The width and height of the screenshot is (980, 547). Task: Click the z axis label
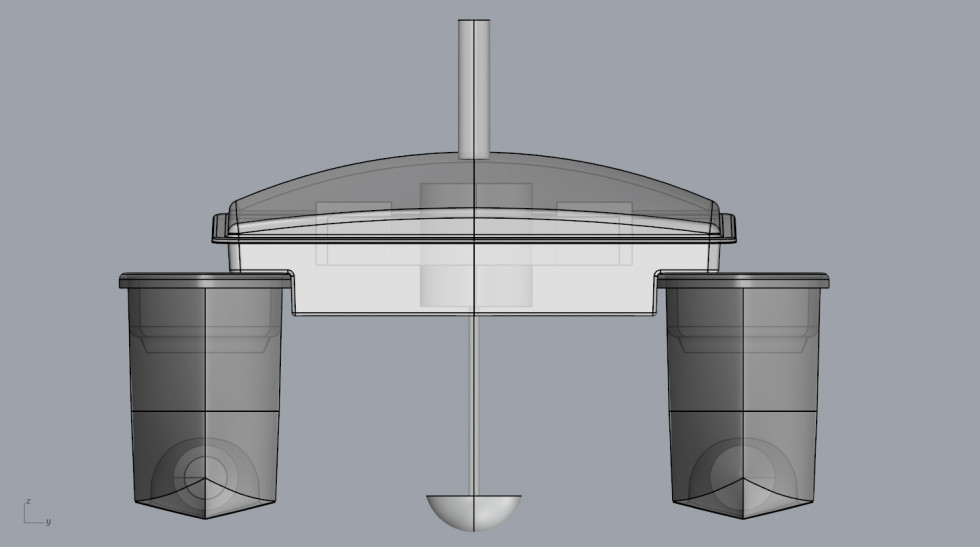pyautogui.click(x=28, y=501)
